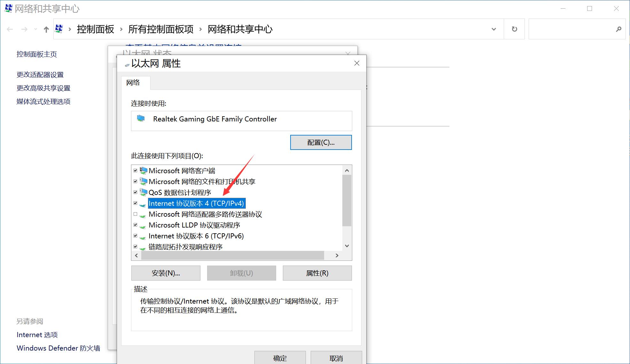Enable Microsoft 网络适配器多路传送器协议 checkbox
Image resolution: width=630 pixels, height=364 pixels.
[x=135, y=214]
